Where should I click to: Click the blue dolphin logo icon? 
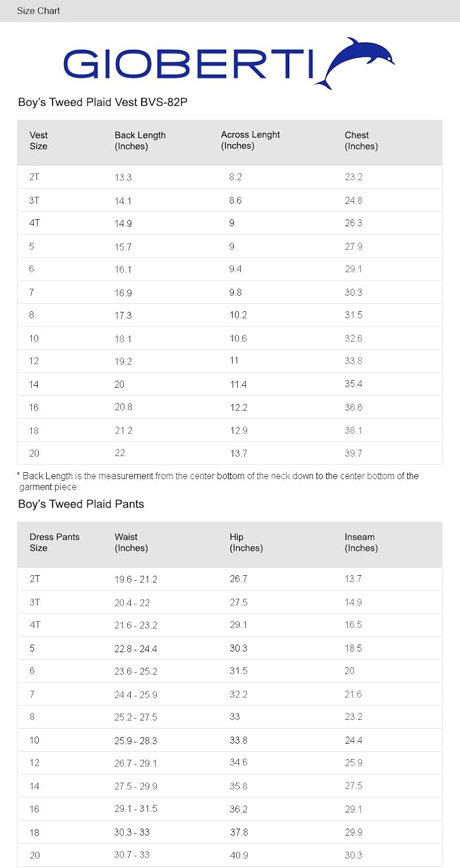357,62
